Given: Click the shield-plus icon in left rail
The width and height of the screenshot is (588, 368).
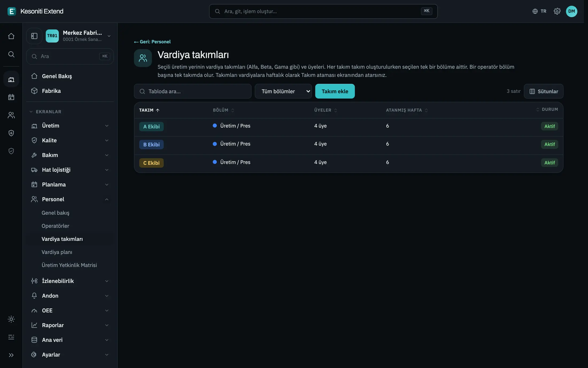Looking at the screenshot, I should tap(11, 133).
